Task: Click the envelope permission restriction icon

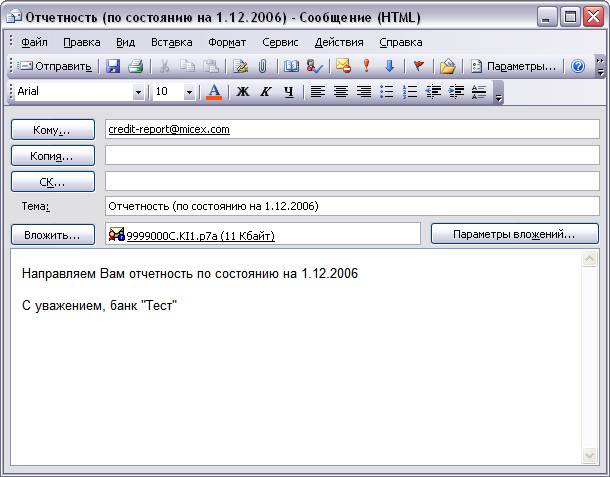Action: [343, 66]
